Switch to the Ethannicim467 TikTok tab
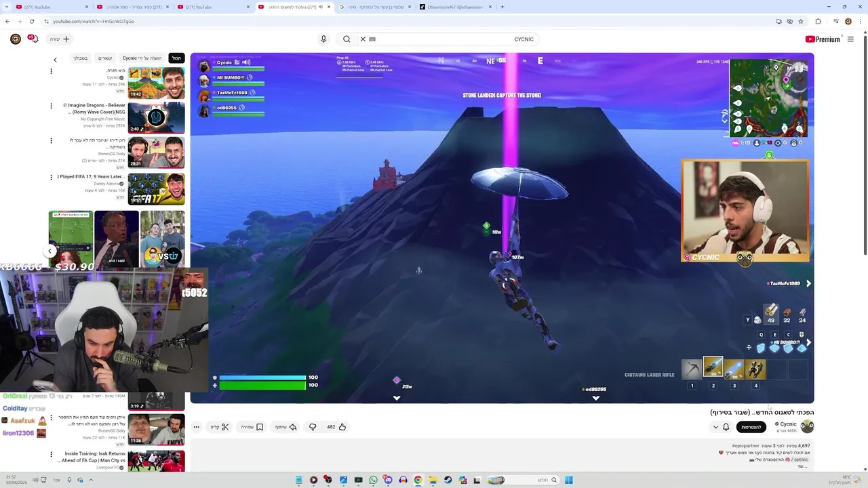The width and height of the screenshot is (868, 488). pyautogui.click(x=456, y=7)
